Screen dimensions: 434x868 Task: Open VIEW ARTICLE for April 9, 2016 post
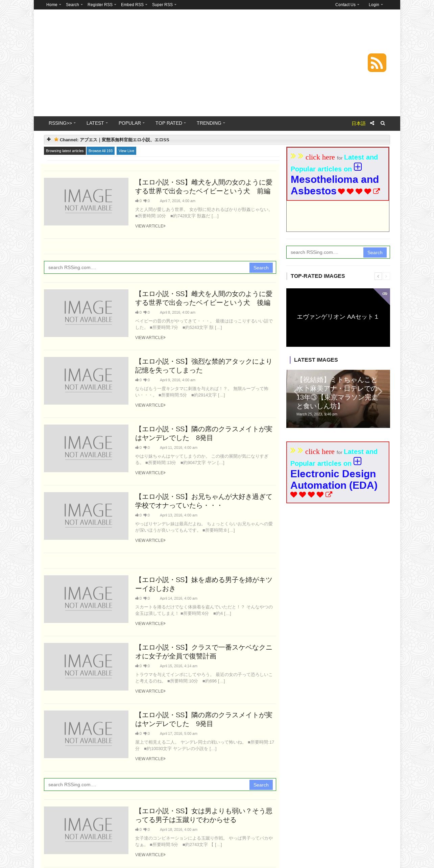[x=150, y=405]
